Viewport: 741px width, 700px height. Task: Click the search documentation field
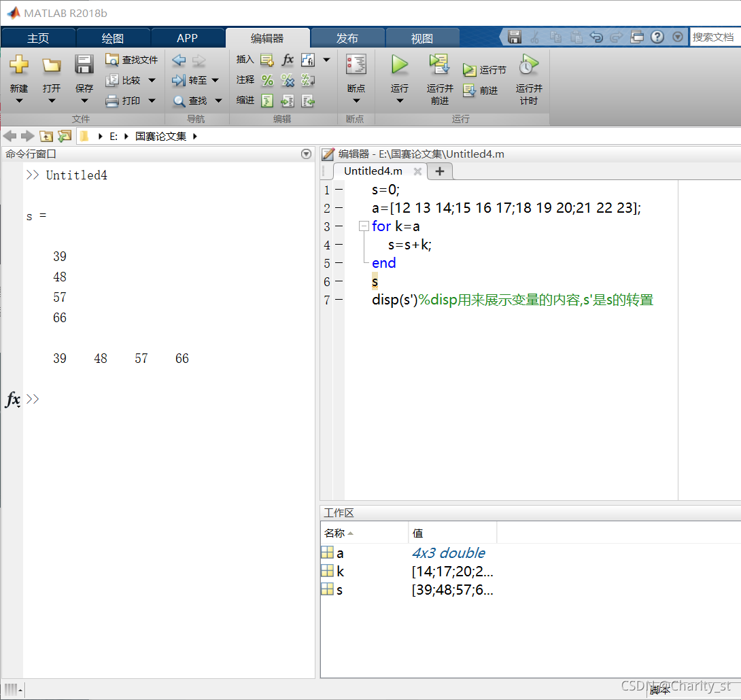(x=714, y=37)
